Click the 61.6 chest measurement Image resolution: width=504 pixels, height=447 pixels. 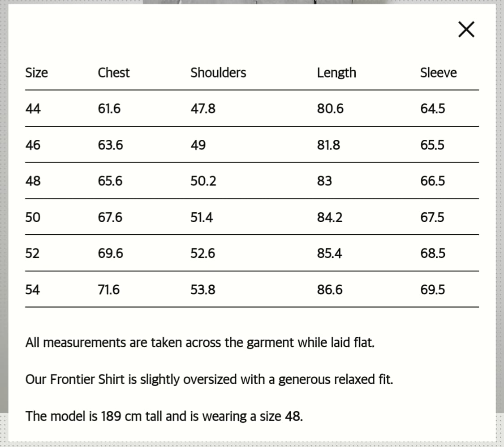109,109
